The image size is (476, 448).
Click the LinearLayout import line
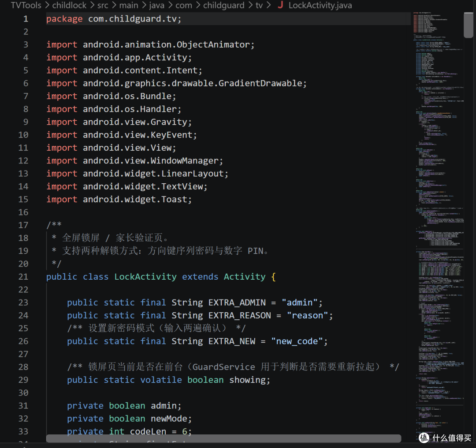[x=137, y=174]
